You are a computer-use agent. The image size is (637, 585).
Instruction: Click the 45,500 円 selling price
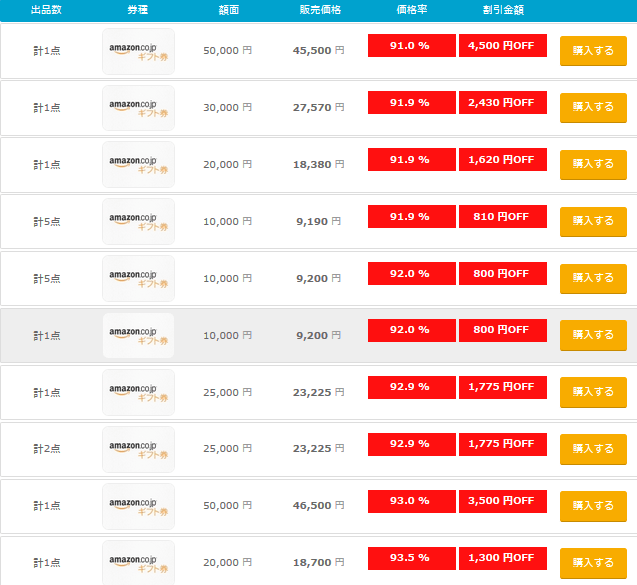tap(318, 51)
